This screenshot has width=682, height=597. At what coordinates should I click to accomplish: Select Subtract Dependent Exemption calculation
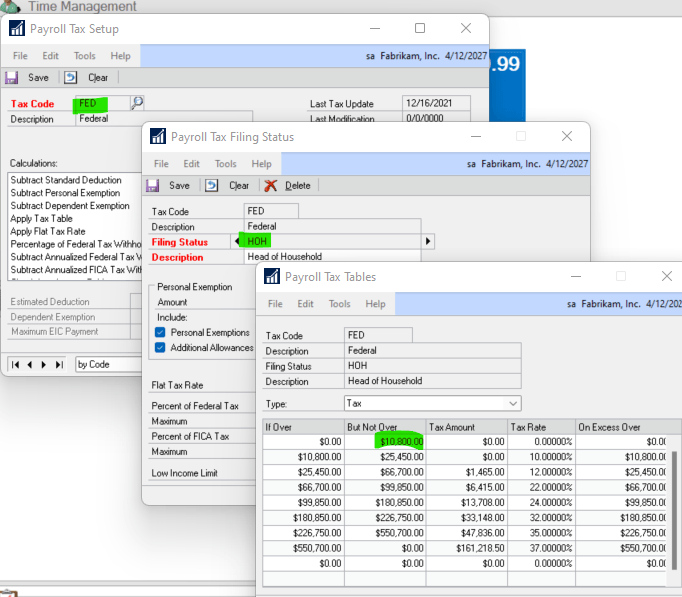coord(70,206)
